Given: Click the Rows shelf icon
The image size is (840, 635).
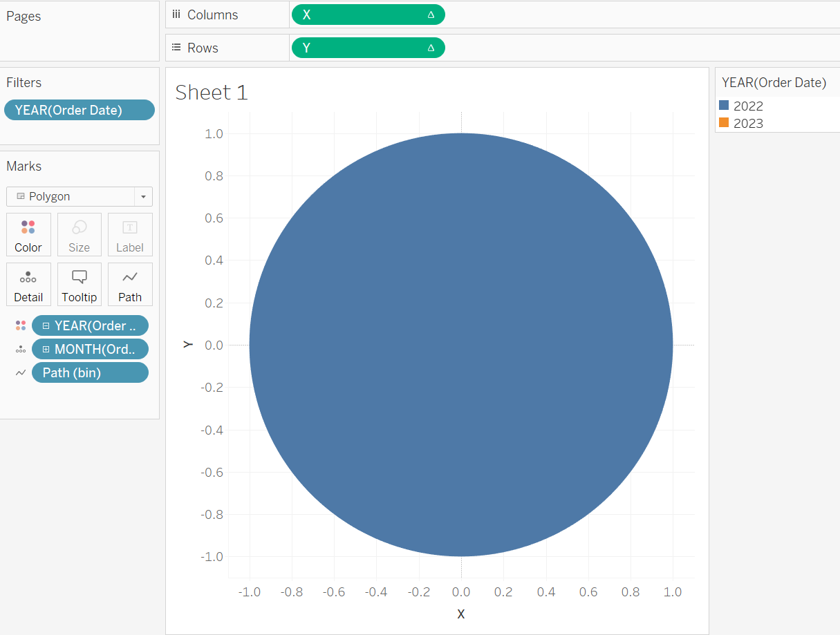Looking at the screenshot, I should [x=176, y=47].
